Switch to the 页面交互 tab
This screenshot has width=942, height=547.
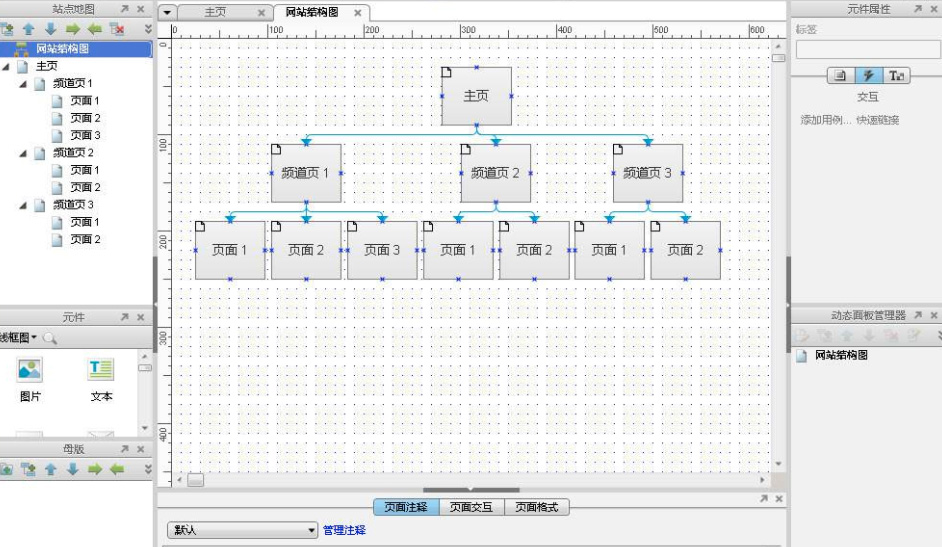click(x=472, y=507)
